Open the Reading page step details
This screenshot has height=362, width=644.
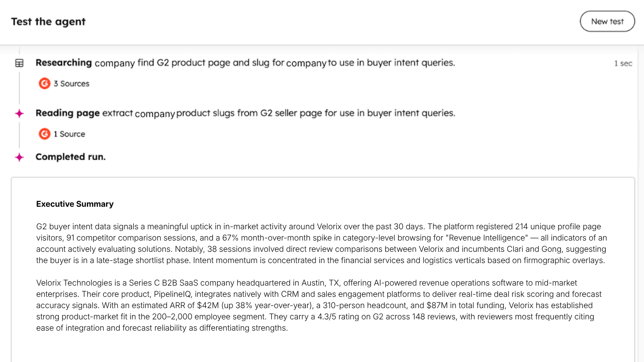(x=245, y=113)
